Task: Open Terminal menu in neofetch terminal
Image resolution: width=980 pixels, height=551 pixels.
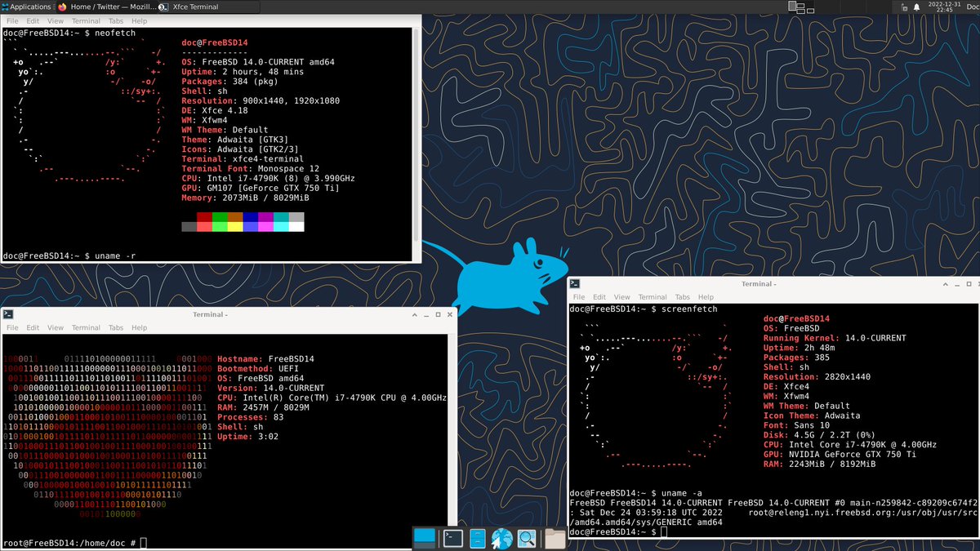Action: pos(87,20)
